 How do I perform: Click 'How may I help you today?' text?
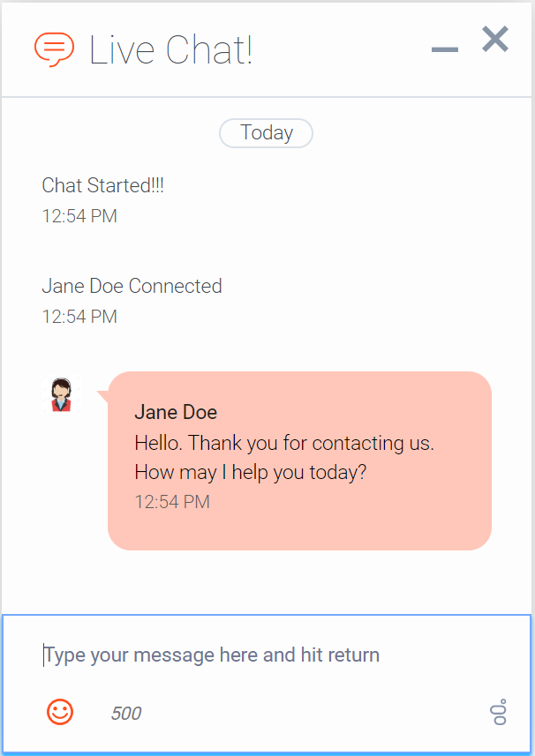[251, 472]
